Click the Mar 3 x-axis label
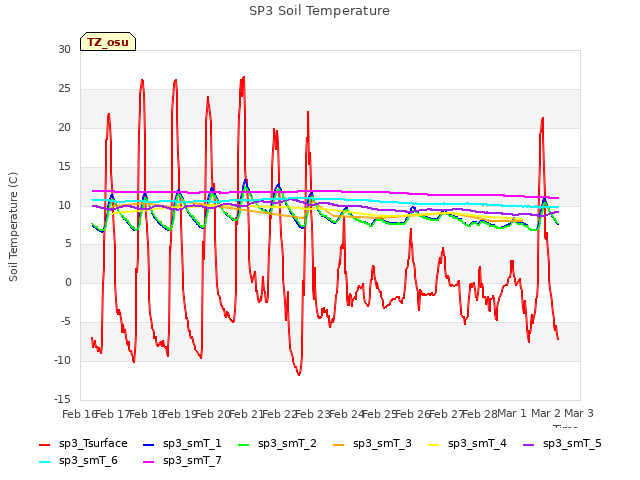640x480 pixels. pyautogui.click(x=579, y=413)
